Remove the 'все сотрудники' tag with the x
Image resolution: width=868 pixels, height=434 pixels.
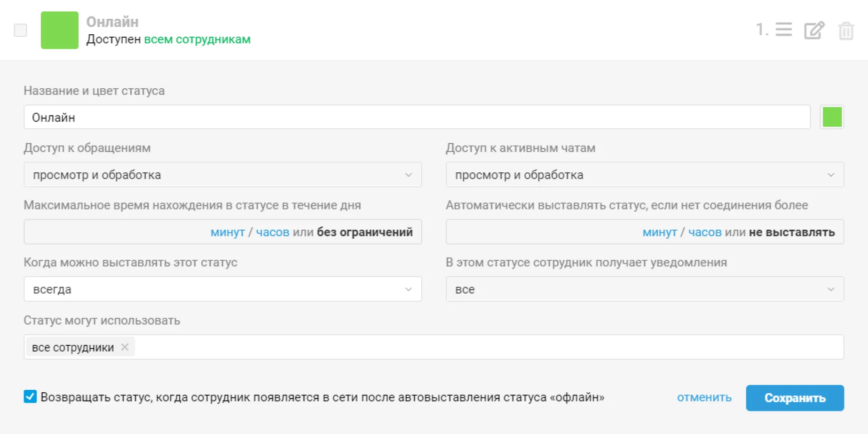[125, 347]
